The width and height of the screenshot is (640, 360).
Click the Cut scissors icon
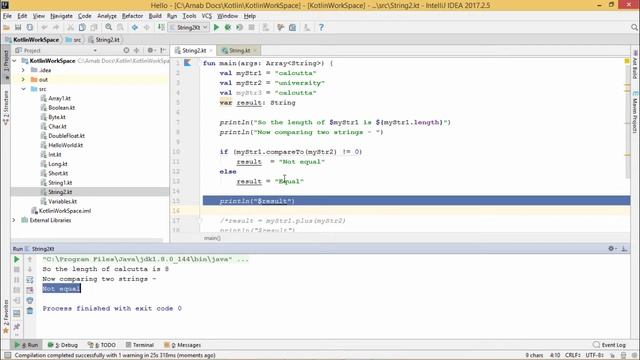[71, 27]
